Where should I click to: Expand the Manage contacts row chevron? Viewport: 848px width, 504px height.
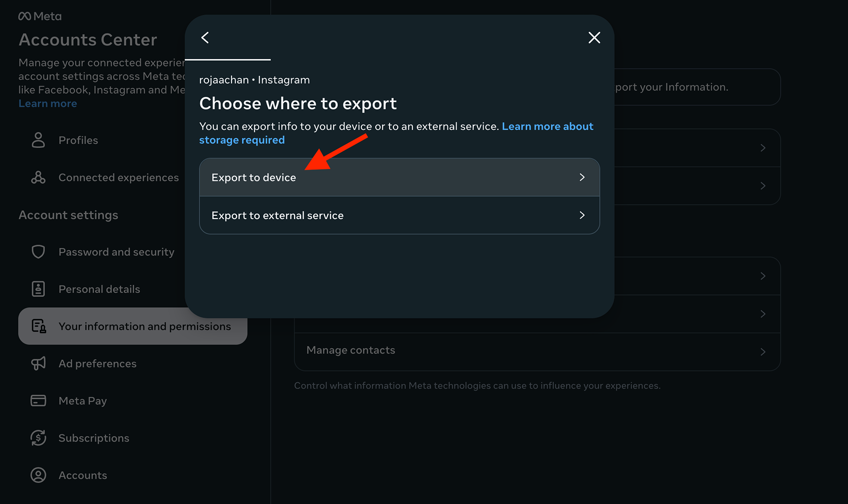click(763, 352)
